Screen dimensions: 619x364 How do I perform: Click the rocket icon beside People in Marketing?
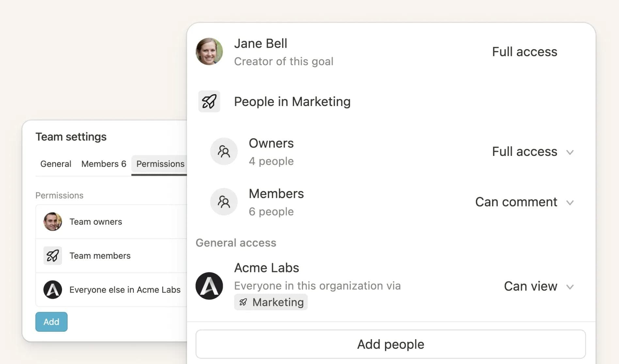tap(209, 101)
